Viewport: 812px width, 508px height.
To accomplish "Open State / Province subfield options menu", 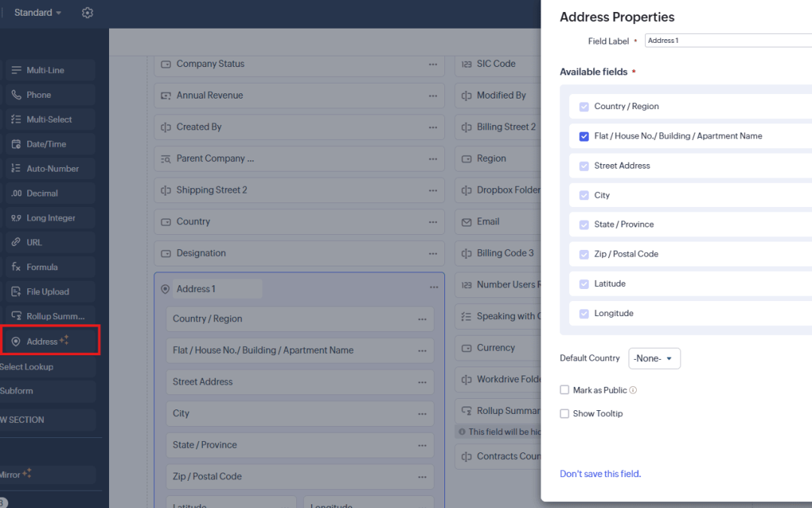I will tap(422, 446).
